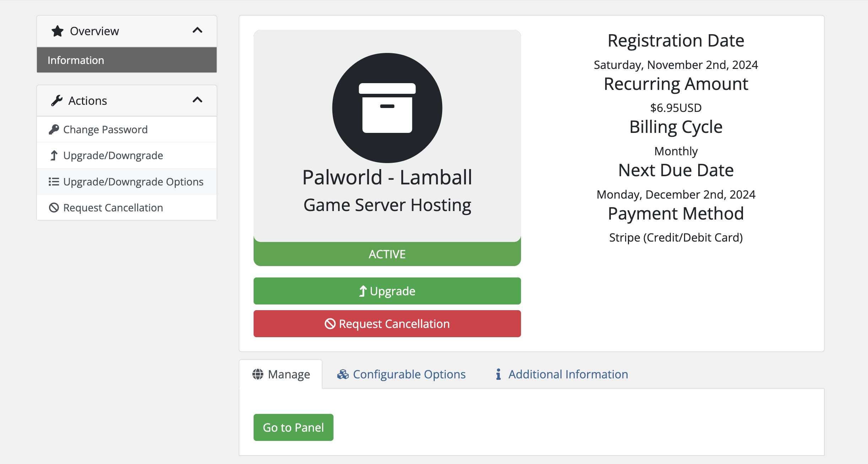Click the star icon beside Overview
868x464 pixels.
57,31
